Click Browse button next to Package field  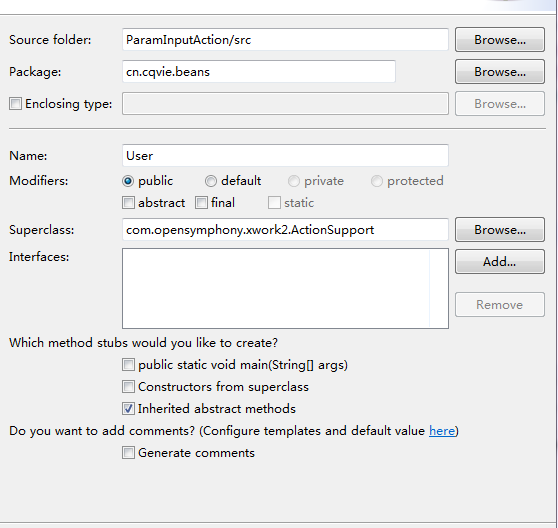pyautogui.click(x=500, y=72)
